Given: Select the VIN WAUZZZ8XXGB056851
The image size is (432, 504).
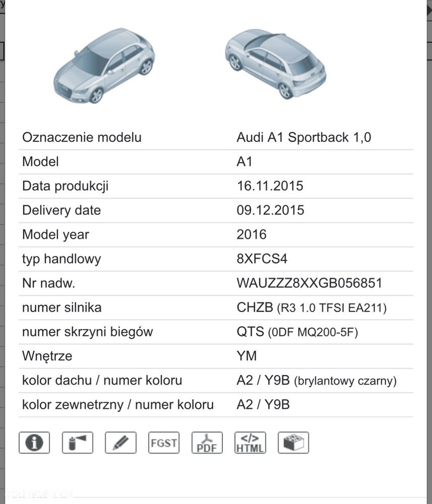Looking at the screenshot, I should 310,283.
